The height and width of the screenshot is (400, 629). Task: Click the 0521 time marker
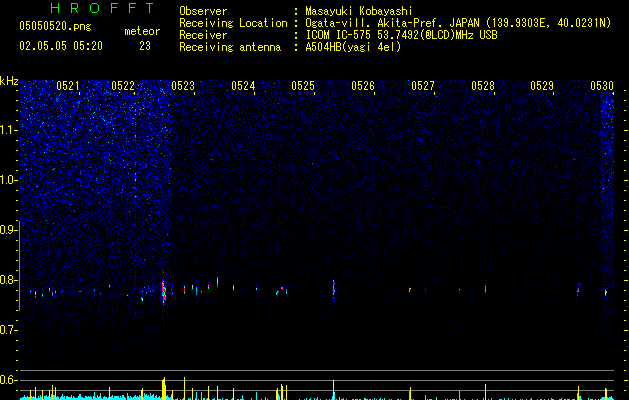point(68,85)
